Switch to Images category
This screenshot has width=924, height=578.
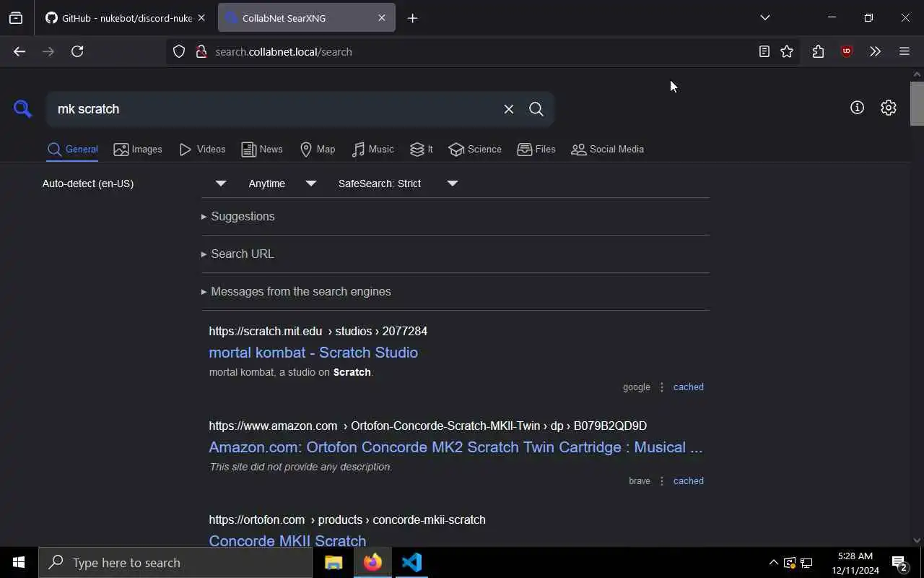click(138, 150)
